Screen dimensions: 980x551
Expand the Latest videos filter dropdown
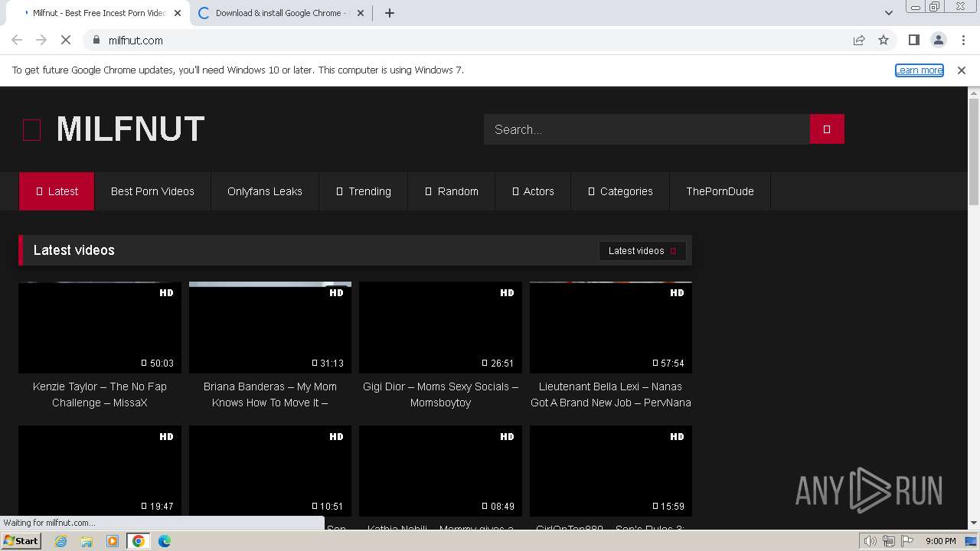642,250
